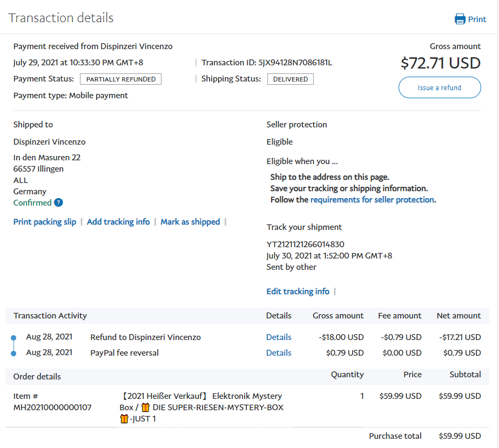Click the tracking number YT2121121266014830
This screenshot has width=499, height=448.
[305, 245]
